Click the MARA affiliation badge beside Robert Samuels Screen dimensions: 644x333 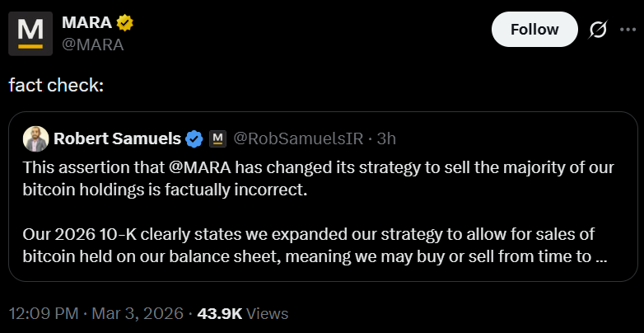click(217, 138)
